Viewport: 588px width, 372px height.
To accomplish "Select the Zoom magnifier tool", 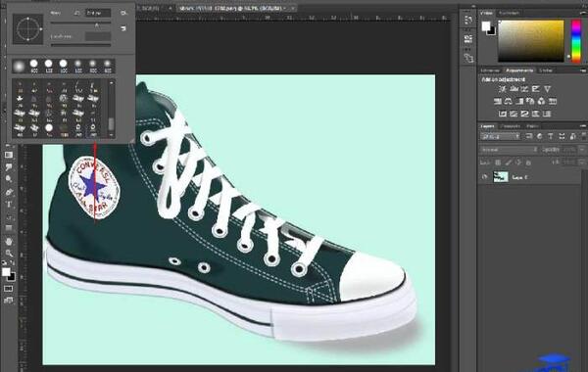I will [x=8, y=254].
